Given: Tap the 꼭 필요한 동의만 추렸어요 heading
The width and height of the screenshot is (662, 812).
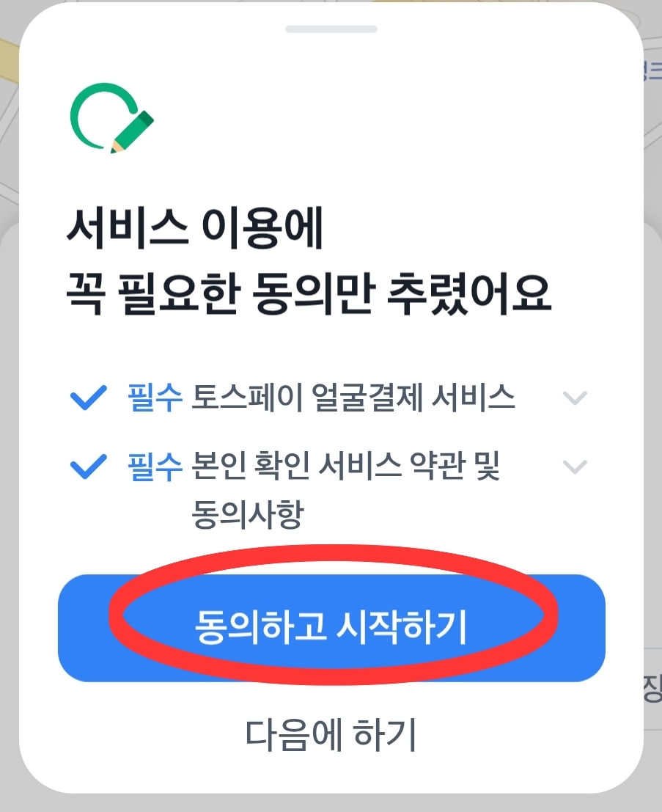Looking at the screenshot, I should (x=309, y=293).
